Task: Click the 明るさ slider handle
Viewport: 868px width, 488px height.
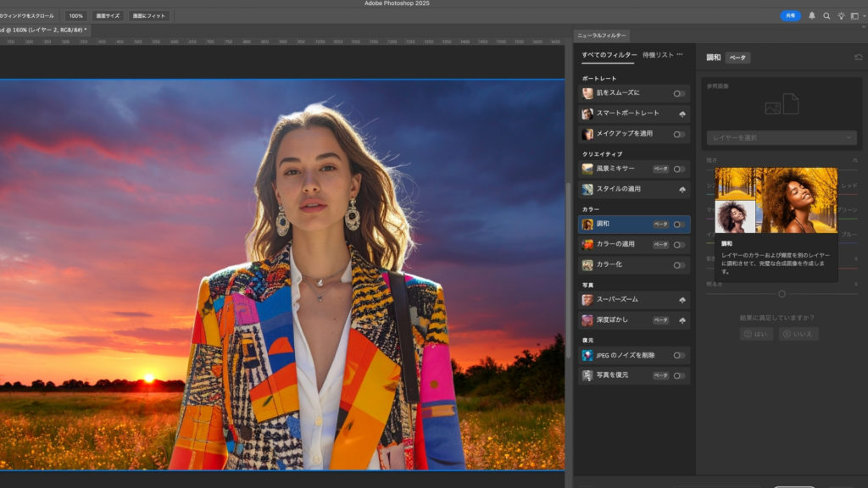Action: [x=782, y=294]
